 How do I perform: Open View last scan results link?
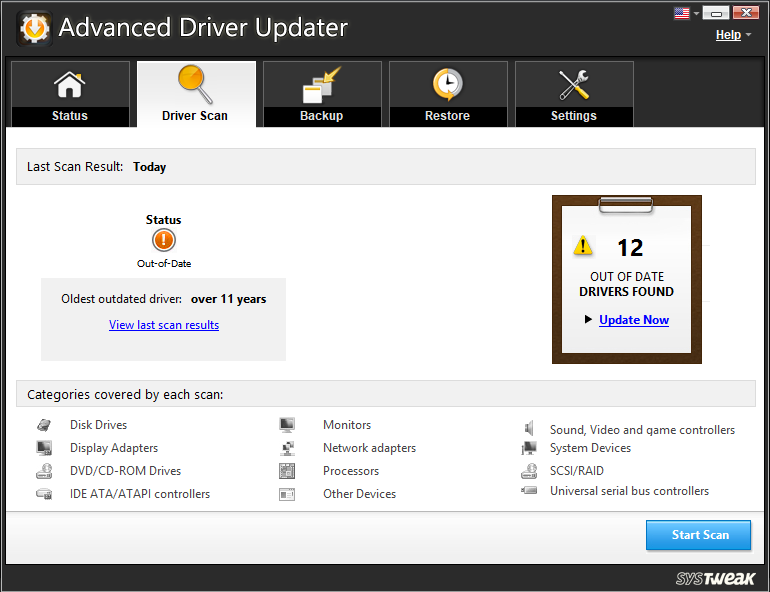[x=164, y=325]
